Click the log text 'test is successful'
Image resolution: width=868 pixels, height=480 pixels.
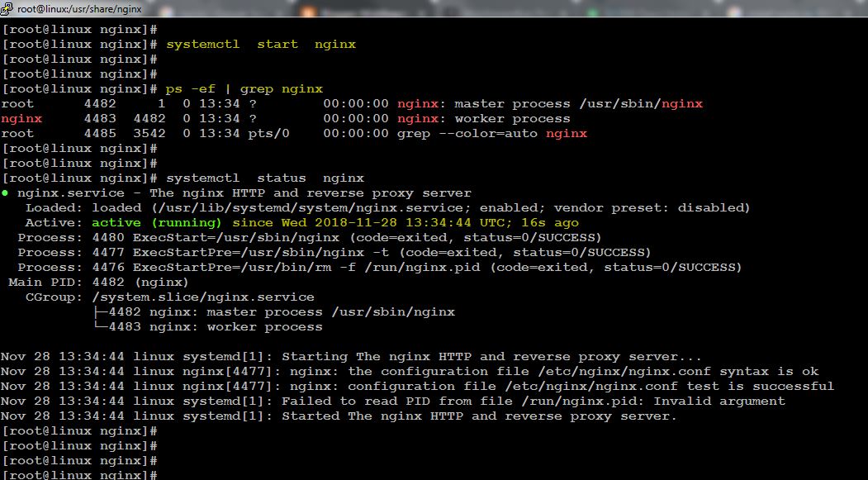[760, 387]
